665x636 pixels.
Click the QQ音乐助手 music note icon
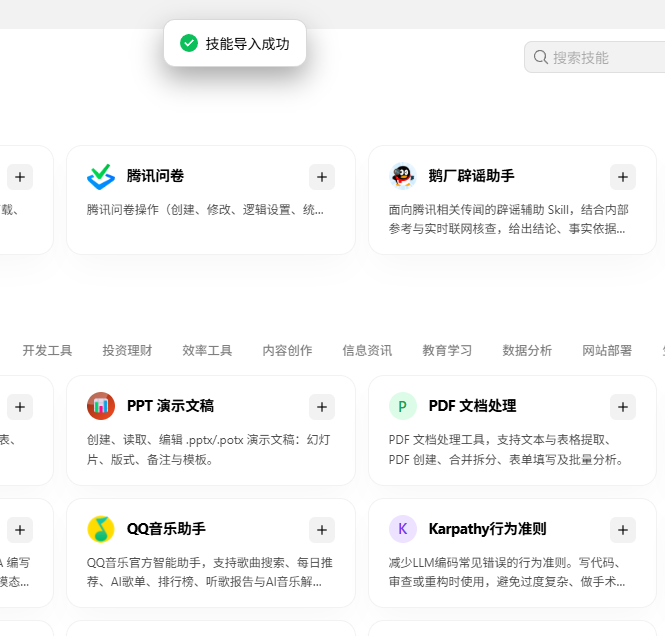click(x=101, y=529)
